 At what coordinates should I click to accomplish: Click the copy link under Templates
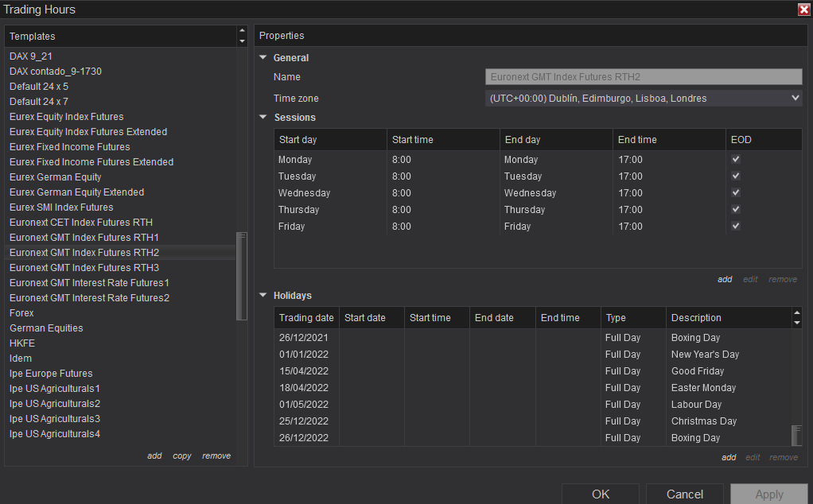tap(182, 456)
